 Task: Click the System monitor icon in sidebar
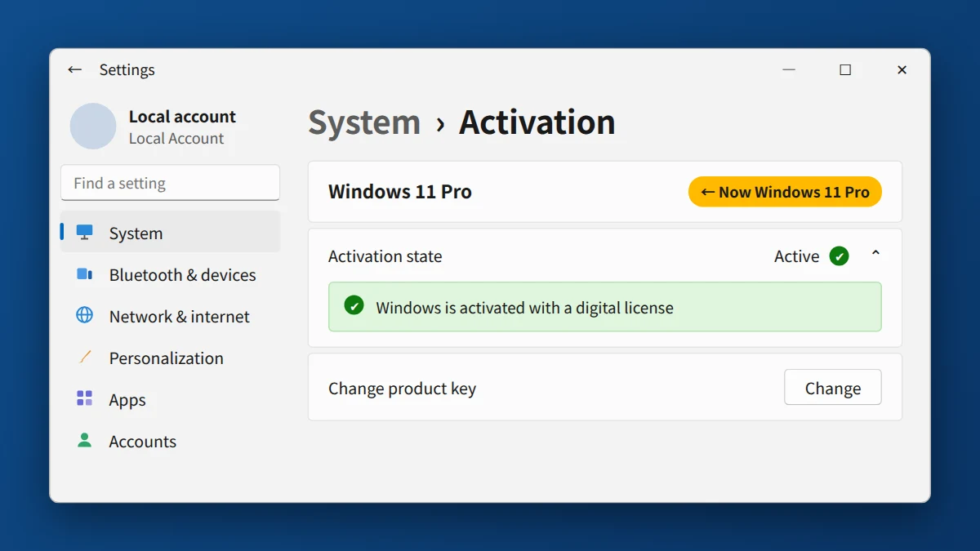[85, 233]
